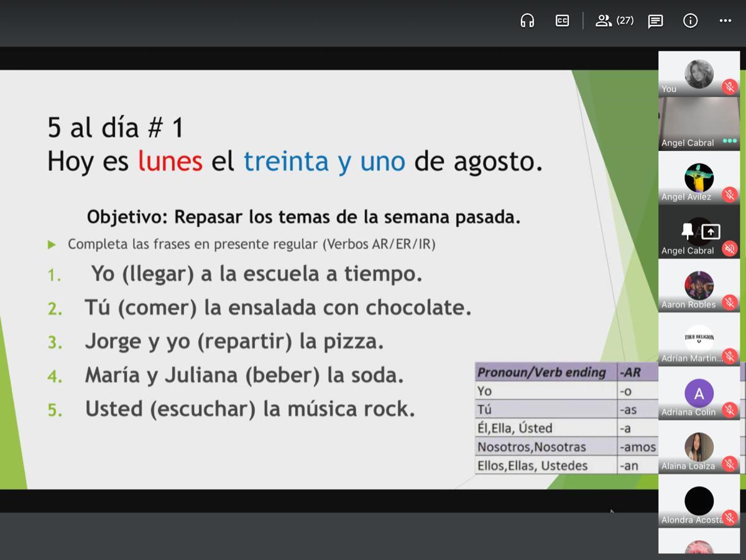746x560 pixels.
Task: Click the muted mic icon on Angel Avilez tile
Action: 730,195
